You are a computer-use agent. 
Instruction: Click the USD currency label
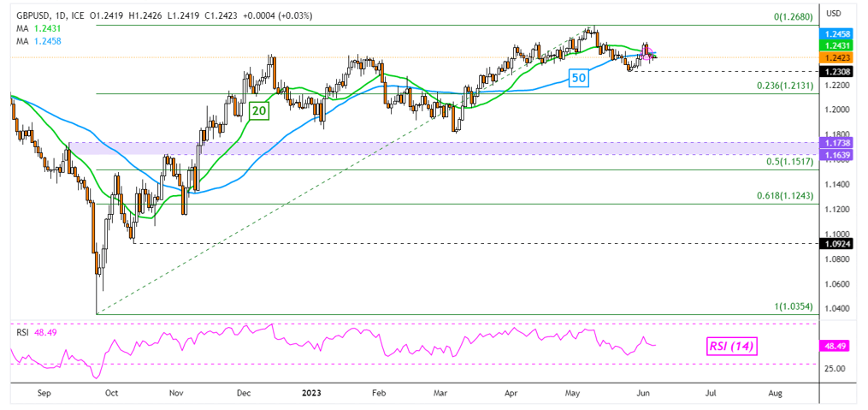click(836, 14)
